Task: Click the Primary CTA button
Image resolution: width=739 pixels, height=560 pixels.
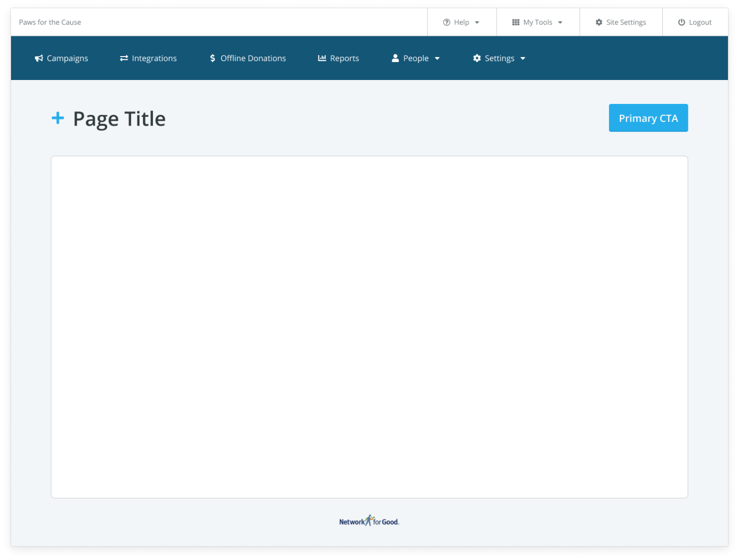Action: point(648,118)
